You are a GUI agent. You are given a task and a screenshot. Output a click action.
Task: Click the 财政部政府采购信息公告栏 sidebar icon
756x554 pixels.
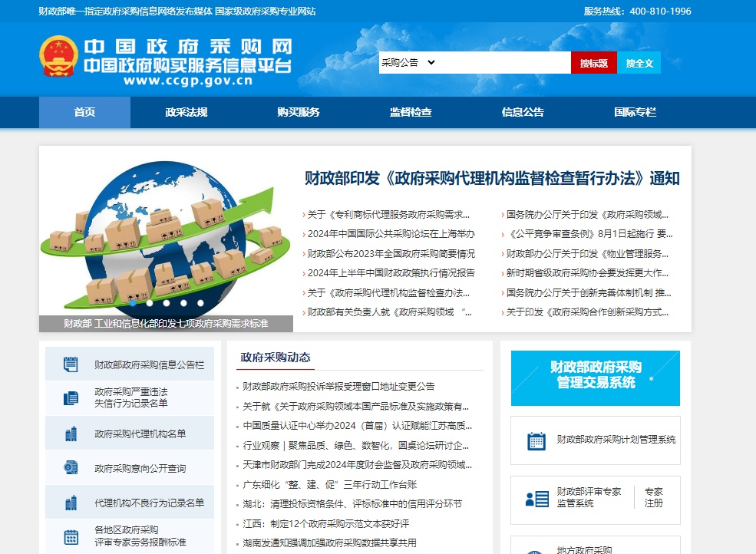[71, 364]
